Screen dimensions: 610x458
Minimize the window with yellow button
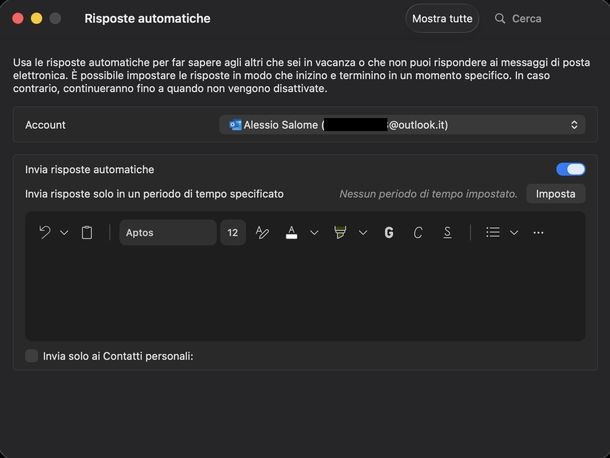click(x=37, y=18)
